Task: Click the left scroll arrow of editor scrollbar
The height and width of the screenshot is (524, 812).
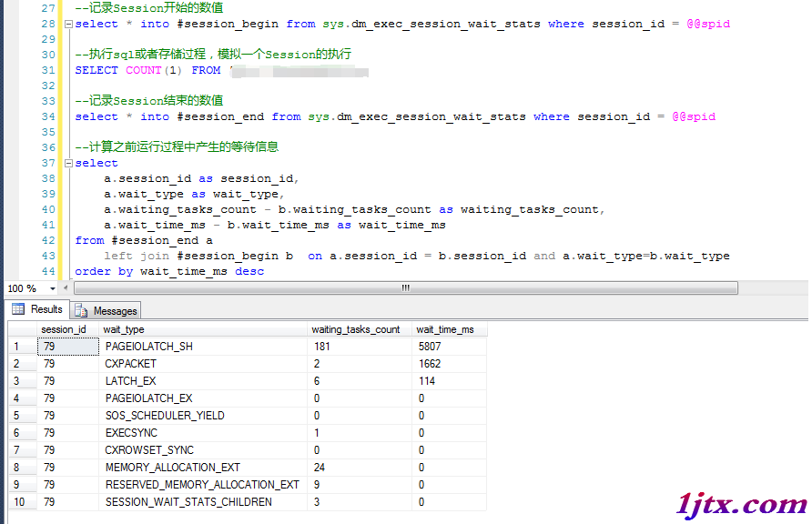Action: tap(66, 288)
